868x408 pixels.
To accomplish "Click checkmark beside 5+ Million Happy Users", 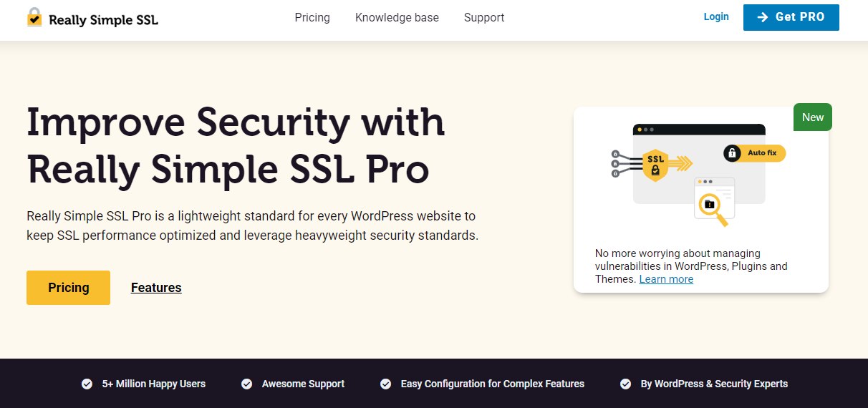I will [x=87, y=384].
